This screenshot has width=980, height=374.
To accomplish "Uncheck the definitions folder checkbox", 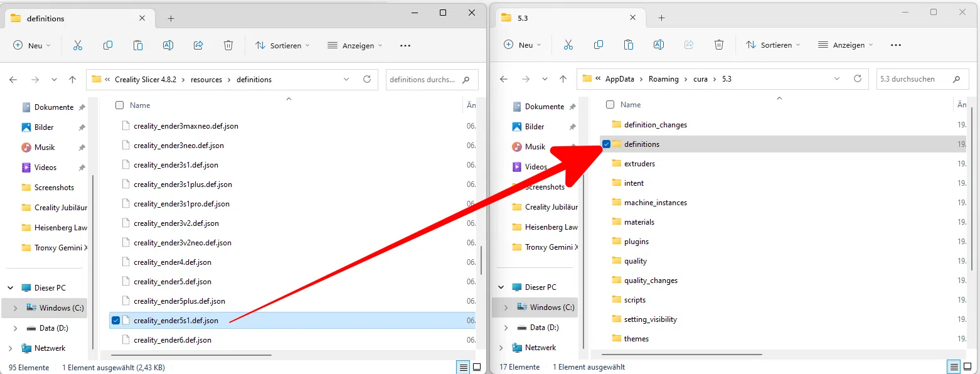I will (606, 144).
